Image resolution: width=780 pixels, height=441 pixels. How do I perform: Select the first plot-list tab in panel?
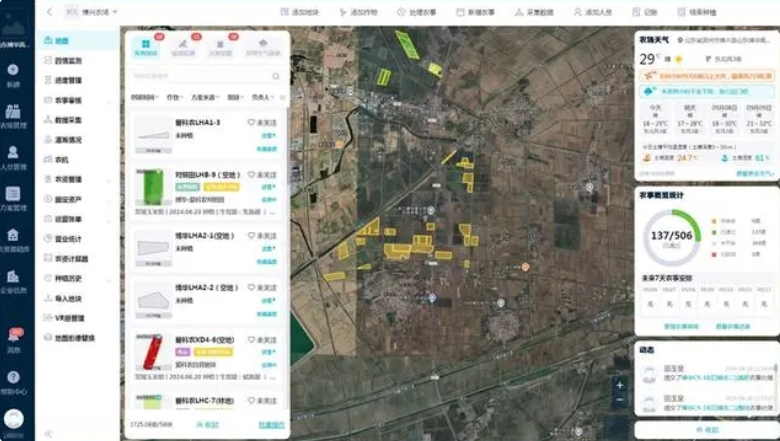146,47
